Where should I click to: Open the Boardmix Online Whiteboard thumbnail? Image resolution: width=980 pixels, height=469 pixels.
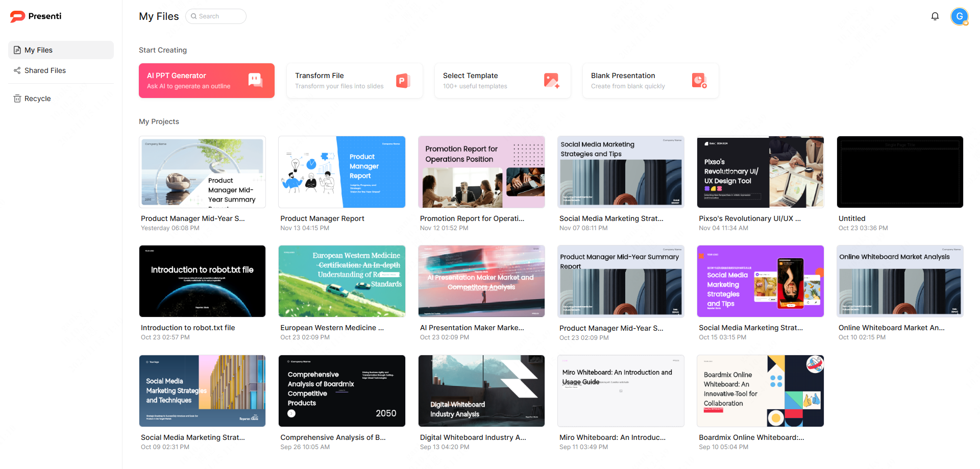tap(761, 391)
